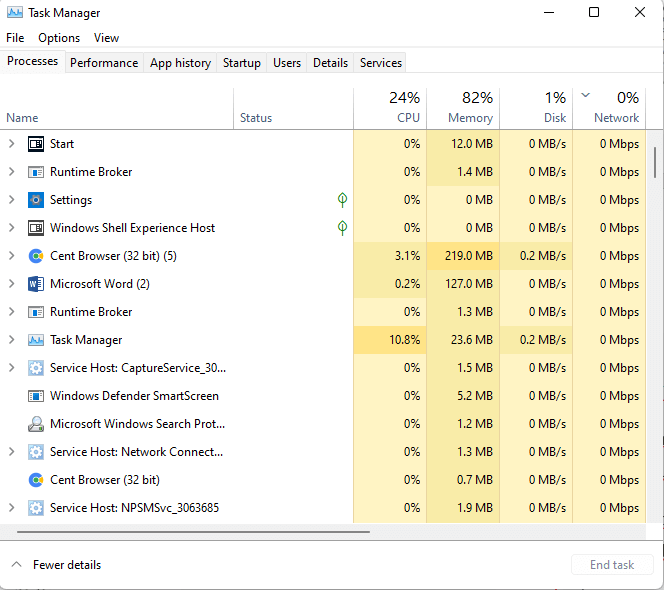Switch to the Performance tab
The width and height of the screenshot is (664, 590).
[x=104, y=62]
